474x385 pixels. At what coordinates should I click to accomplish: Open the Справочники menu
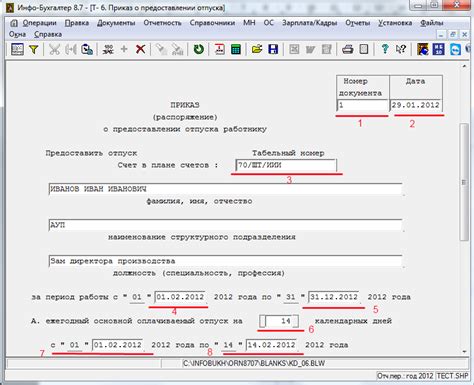pos(212,23)
